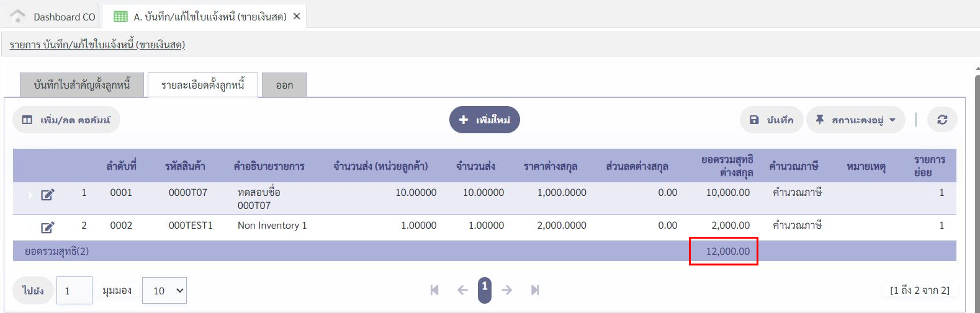Switch to บันทึกใบสำคัญตั้งลูกหนี้ tab

coord(82,85)
